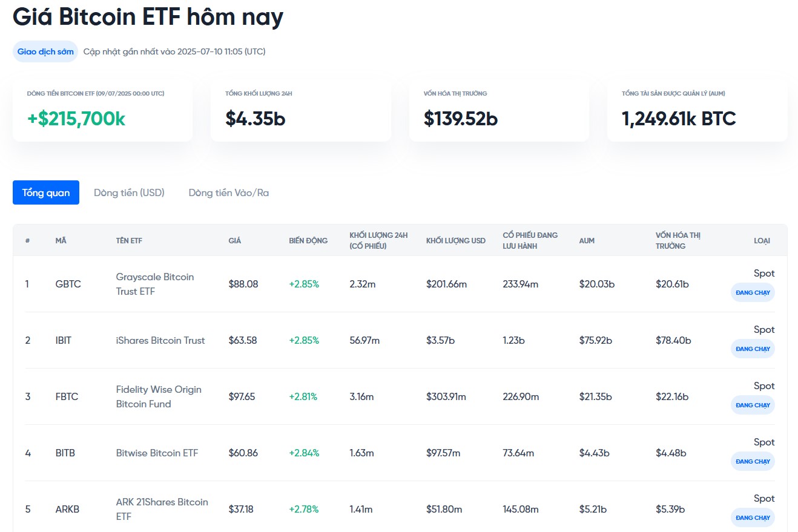Screen dimensions: 798x532
Task: Switch to Dòng tiền (USD) tab
Action: (129, 192)
